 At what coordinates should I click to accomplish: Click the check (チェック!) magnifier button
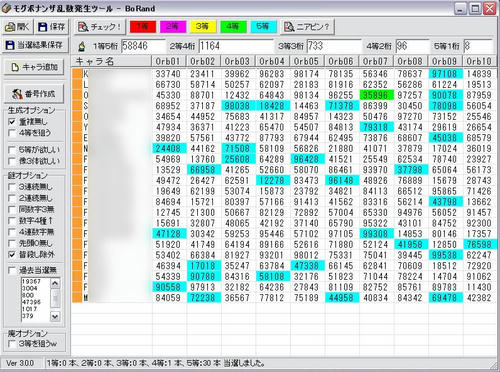pyautogui.click(x=99, y=27)
